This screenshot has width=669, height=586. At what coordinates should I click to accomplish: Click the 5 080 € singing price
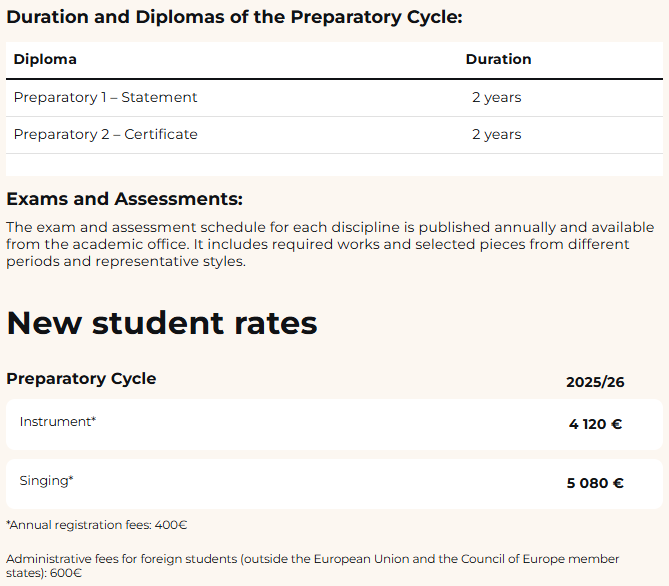[x=595, y=483]
